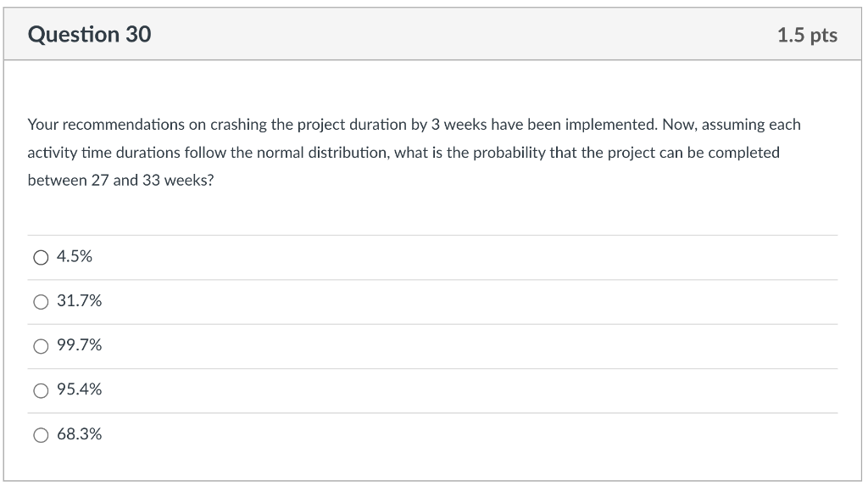Click the radio circle beside 95.4%
The width and height of the screenshot is (868, 492).
pyautogui.click(x=41, y=390)
